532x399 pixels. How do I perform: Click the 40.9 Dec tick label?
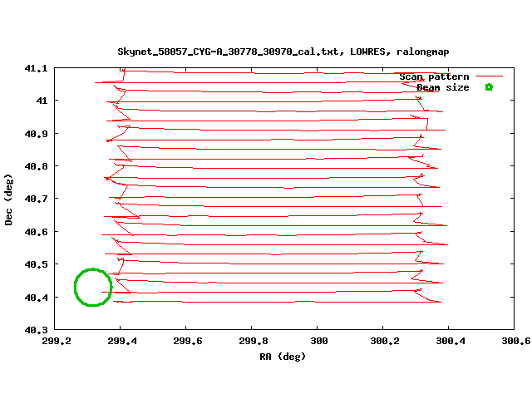pos(36,134)
